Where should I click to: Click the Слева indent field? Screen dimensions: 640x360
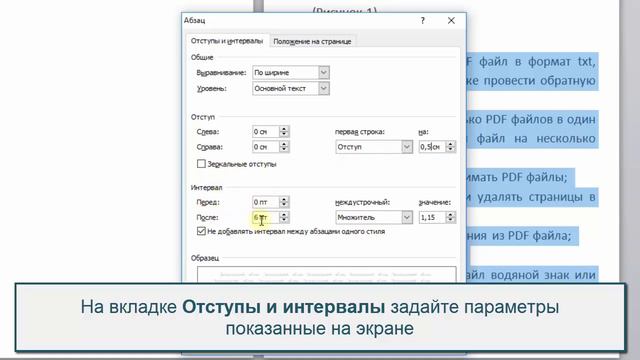pos(266,132)
